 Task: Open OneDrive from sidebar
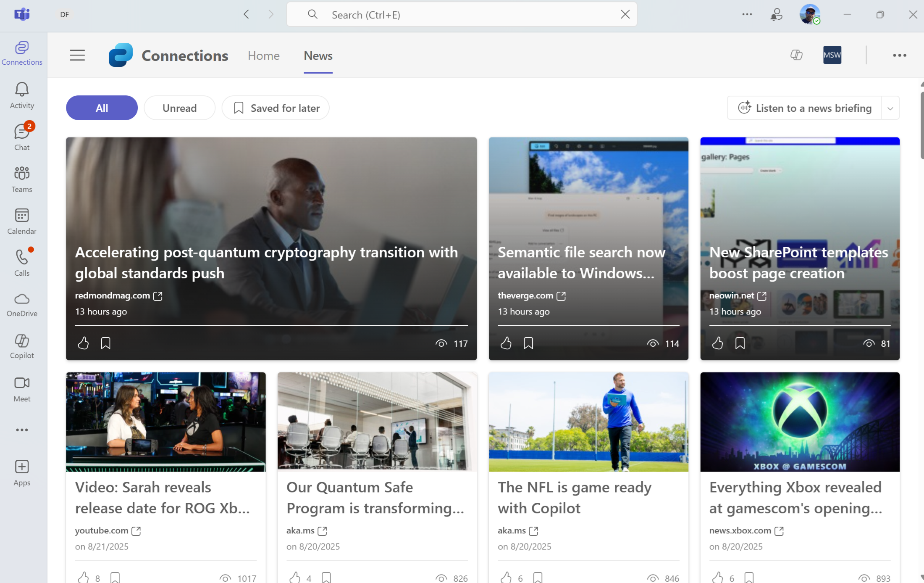coord(22,304)
